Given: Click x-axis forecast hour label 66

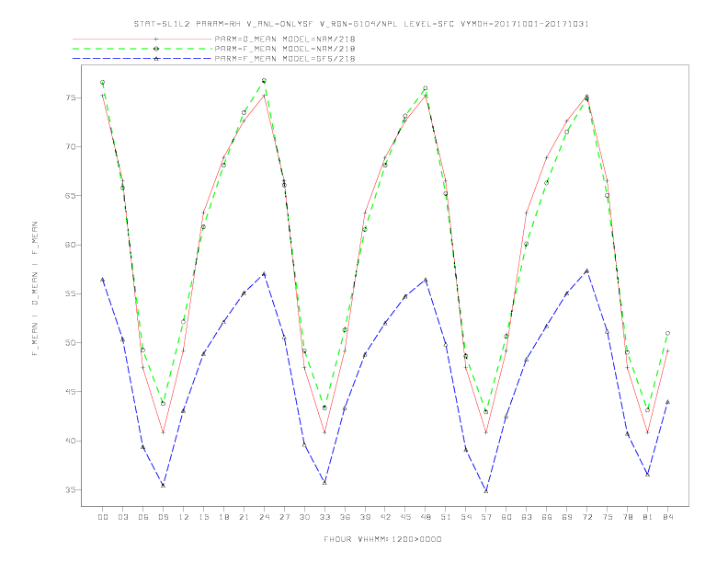Looking at the screenshot, I should [547, 517].
